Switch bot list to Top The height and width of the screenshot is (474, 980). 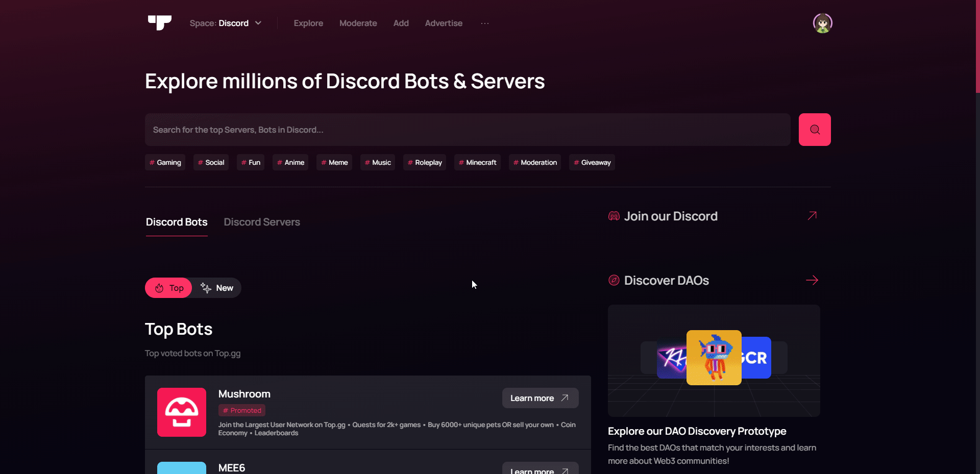[168, 288]
